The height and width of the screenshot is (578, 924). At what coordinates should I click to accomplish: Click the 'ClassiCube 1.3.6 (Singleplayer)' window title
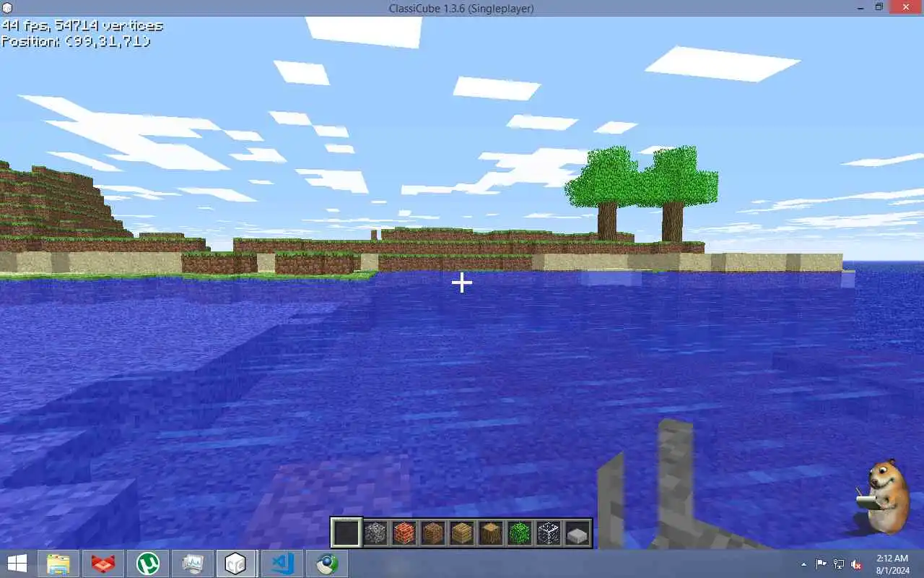pos(461,8)
